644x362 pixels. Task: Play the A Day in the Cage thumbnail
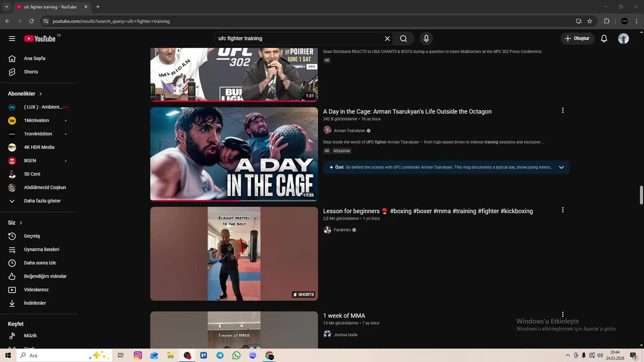(234, 154)
